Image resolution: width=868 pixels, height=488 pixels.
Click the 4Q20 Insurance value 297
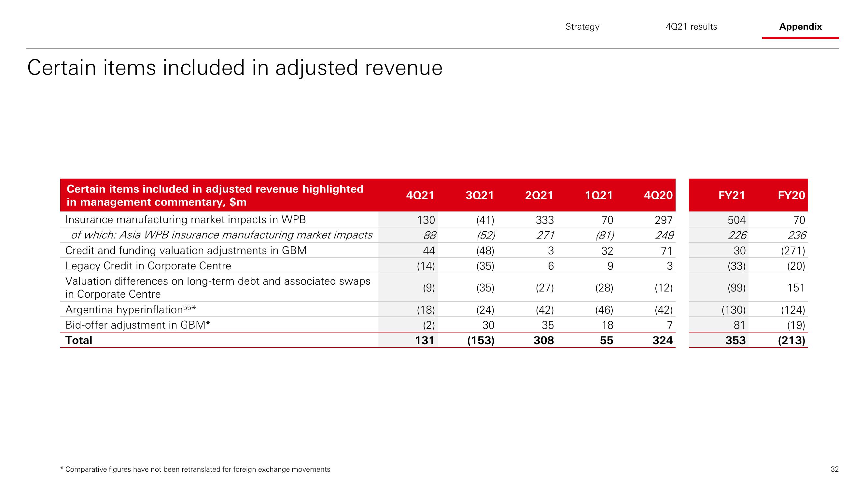pyautogui.click(x=664, y=220)
